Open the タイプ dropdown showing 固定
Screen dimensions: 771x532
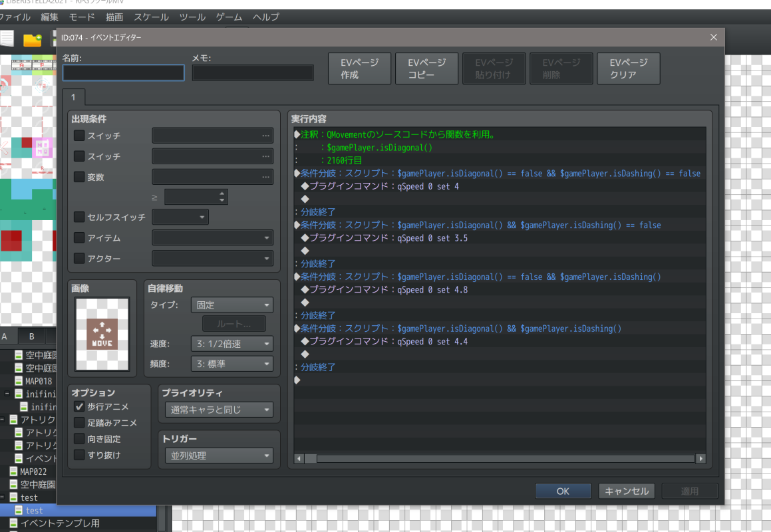[x=232, y=305]
